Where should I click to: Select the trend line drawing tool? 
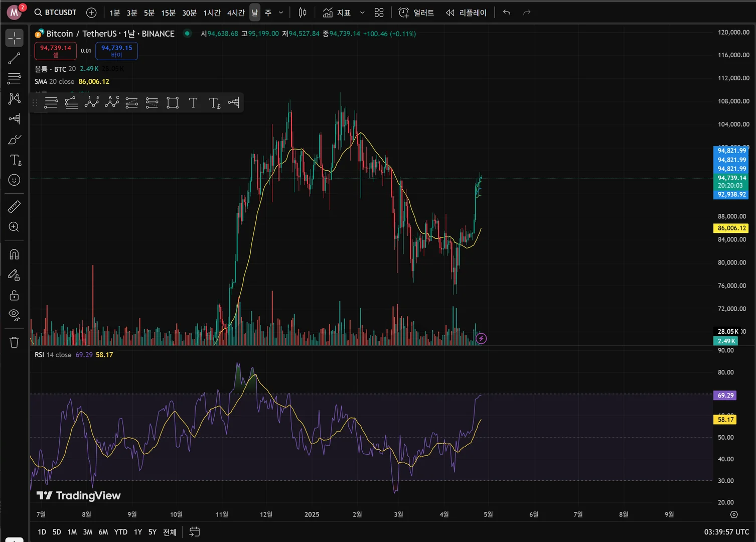14,58
